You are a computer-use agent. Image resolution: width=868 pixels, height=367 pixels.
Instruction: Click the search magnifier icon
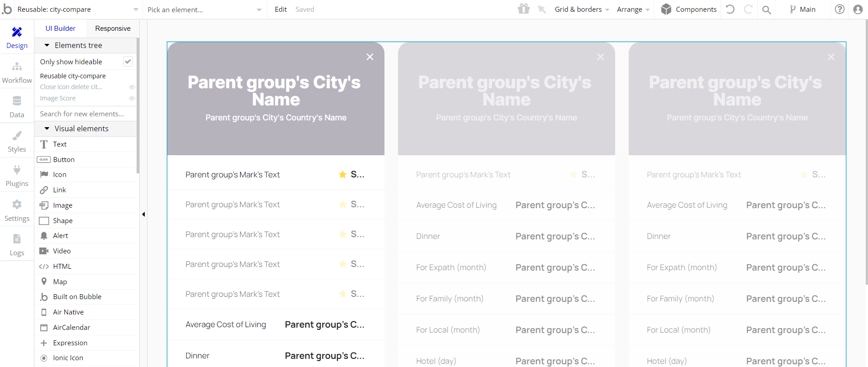pos(766,10)
